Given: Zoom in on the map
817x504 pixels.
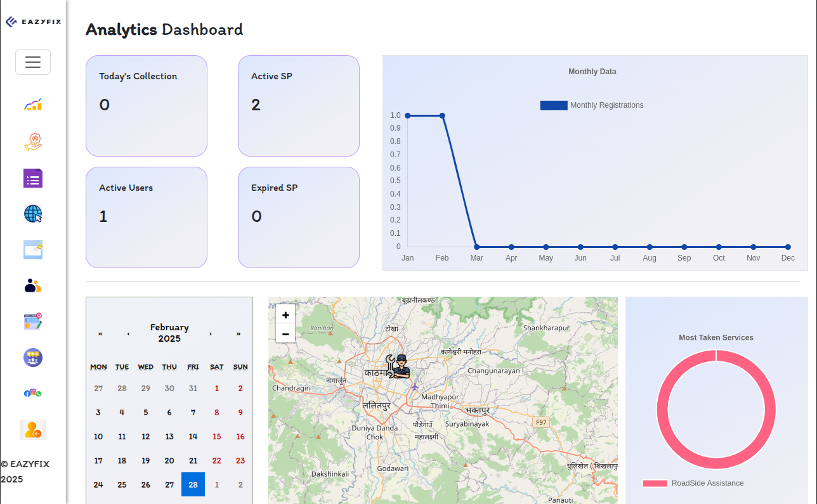Looking at the screenshot, I should click(285, 314).
